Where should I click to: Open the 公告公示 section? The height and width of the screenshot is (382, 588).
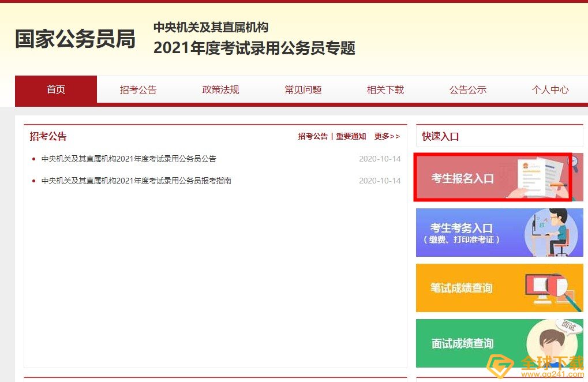(x=467, y=90)
